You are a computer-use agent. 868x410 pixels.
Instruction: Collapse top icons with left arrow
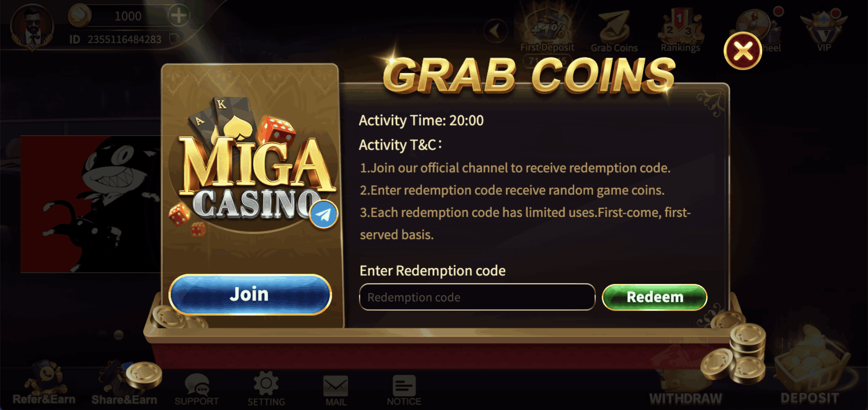tap(495, 31)
